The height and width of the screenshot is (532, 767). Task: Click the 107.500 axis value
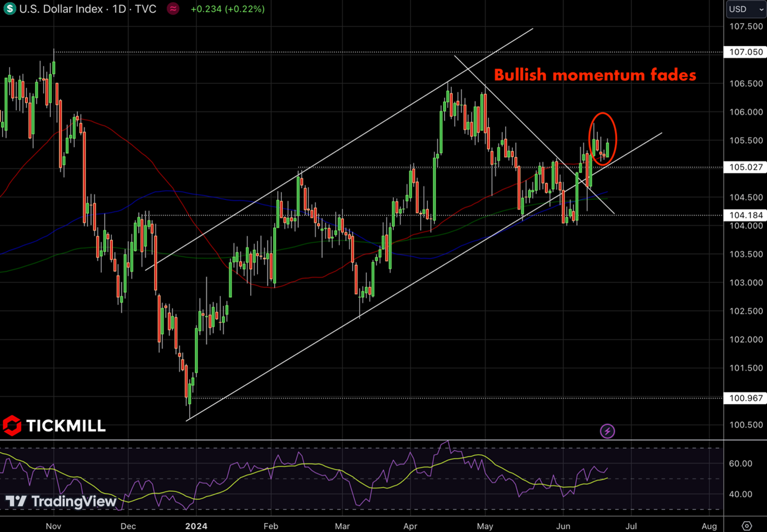[x=746, y=26]
